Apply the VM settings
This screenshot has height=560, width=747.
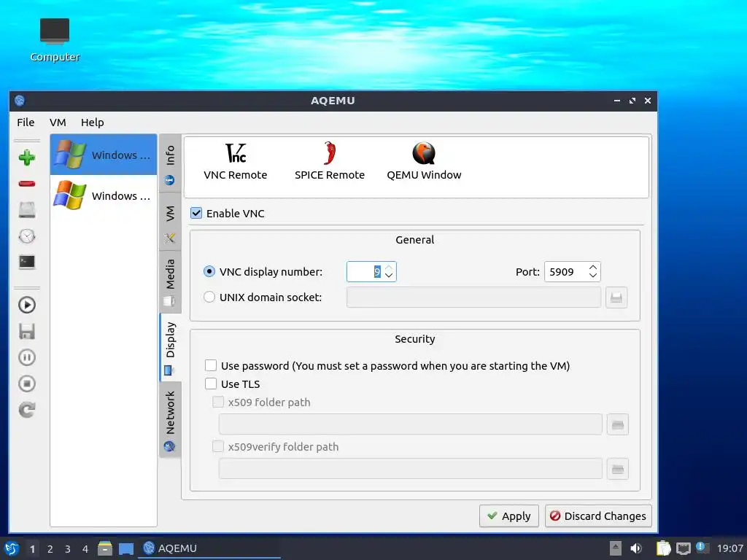pyautogui.click(x=508, y=516)
